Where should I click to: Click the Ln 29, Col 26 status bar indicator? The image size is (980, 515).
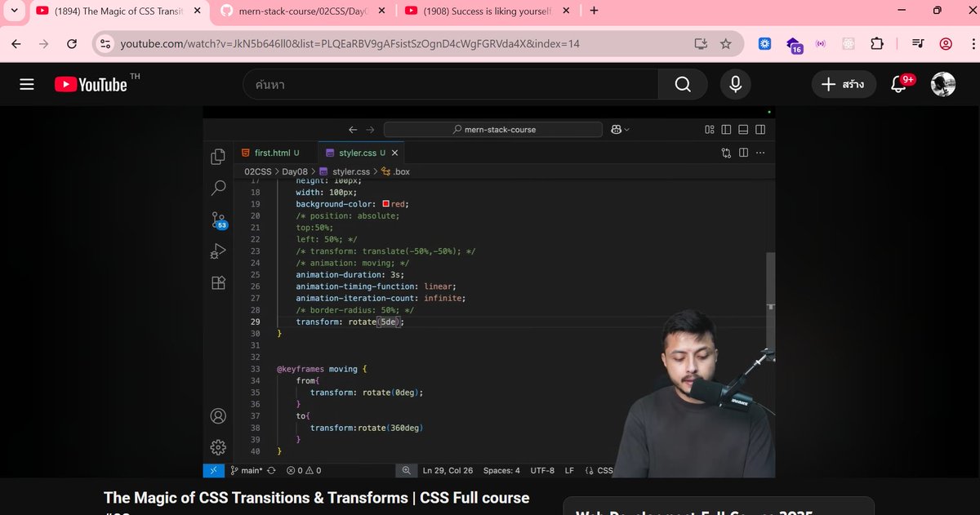[x=448, y=470]
